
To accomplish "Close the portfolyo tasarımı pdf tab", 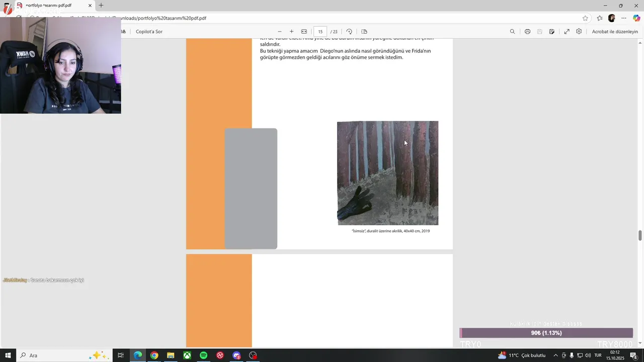I will click(90, 6).
